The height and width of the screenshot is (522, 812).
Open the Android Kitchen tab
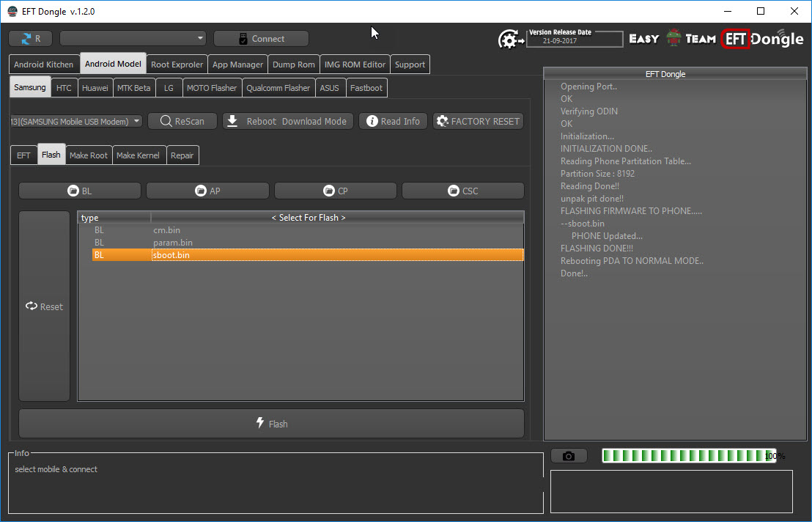[x=44, y=65]
